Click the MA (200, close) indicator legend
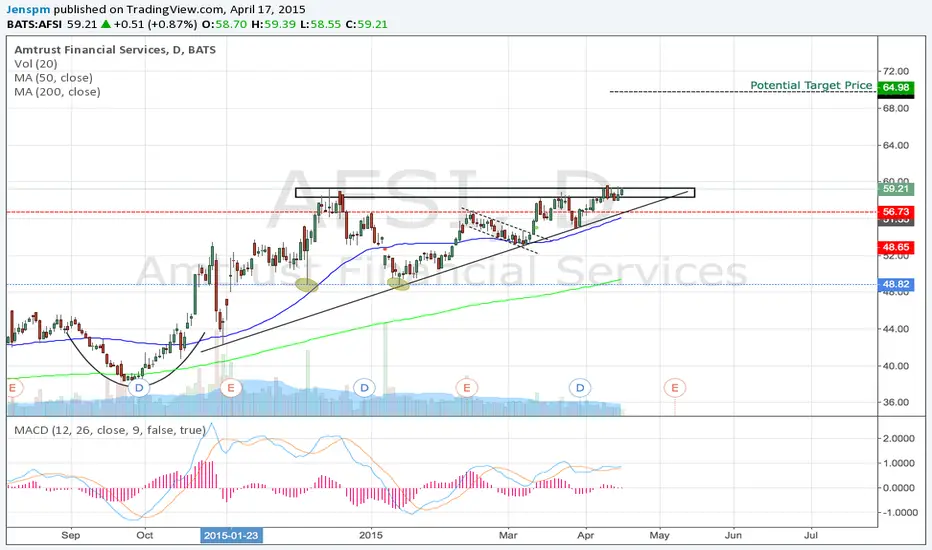Screen dimensions: 932x550 tap(57, 92)
